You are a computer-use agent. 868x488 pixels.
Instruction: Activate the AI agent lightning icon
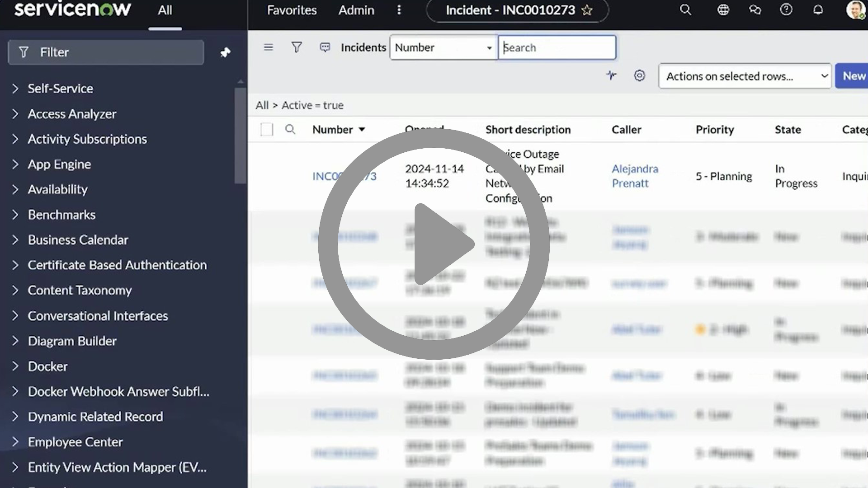611,76
